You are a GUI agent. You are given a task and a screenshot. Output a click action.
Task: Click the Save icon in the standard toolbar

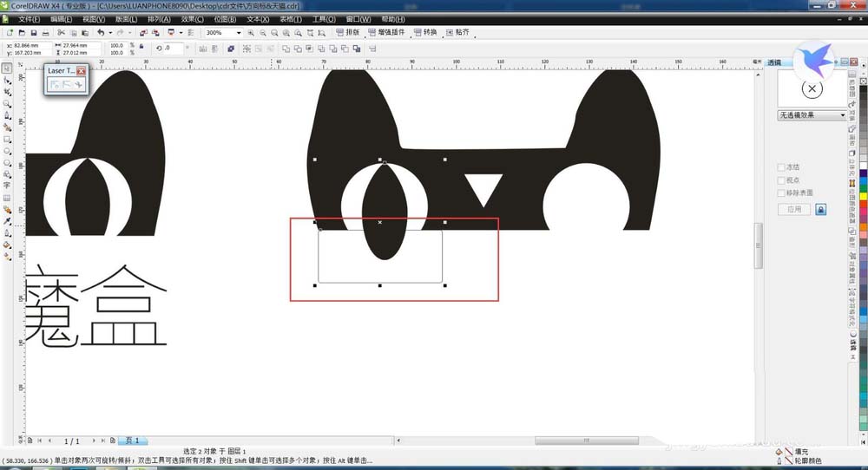[x=33, y=33]
